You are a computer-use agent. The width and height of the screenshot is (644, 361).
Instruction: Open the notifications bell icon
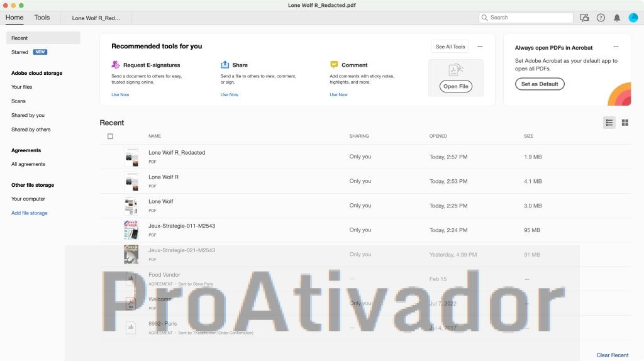click(617, 18)
